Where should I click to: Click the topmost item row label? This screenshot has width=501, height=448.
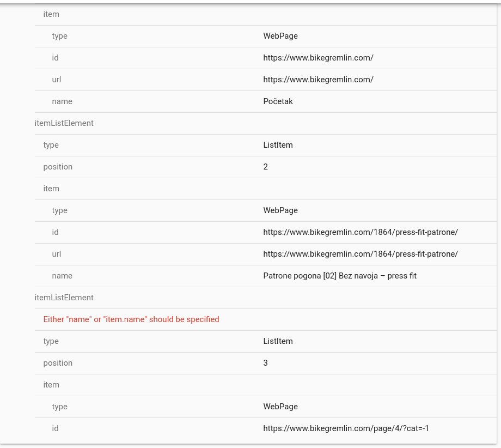click(x=51, y=14)
